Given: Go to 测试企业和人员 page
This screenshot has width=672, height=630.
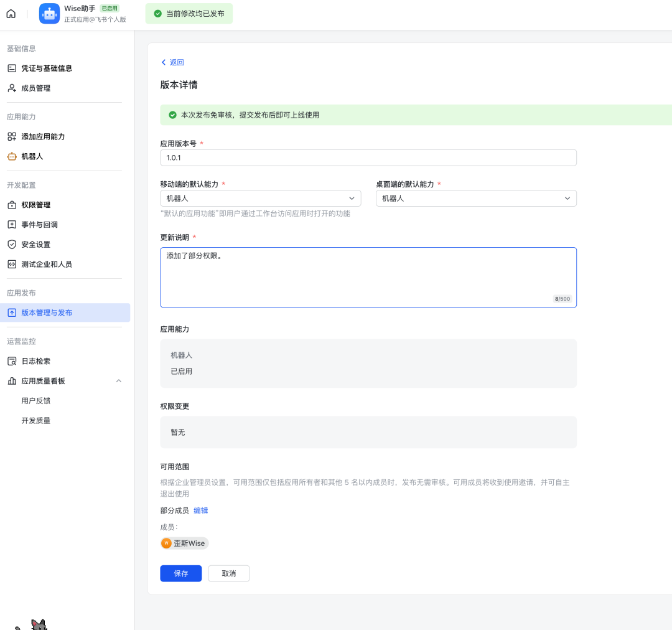Looking at the screenshot, I should coord(47,265).
